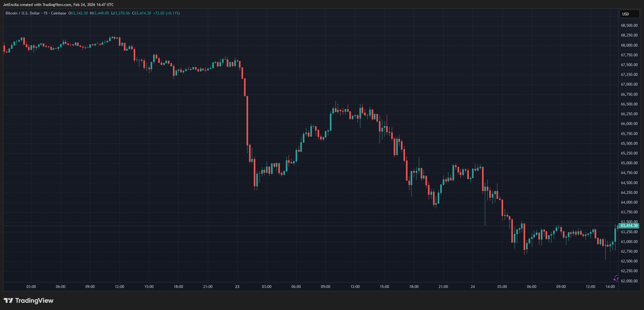
Task: Click the 24 date marker on time axis
Action: [x=473, y=287]
